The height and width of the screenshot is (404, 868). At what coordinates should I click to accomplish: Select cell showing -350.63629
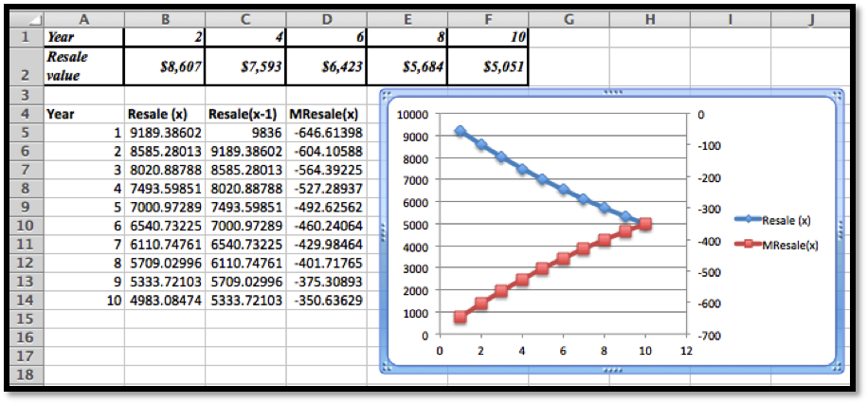click(x=326, y=300)
